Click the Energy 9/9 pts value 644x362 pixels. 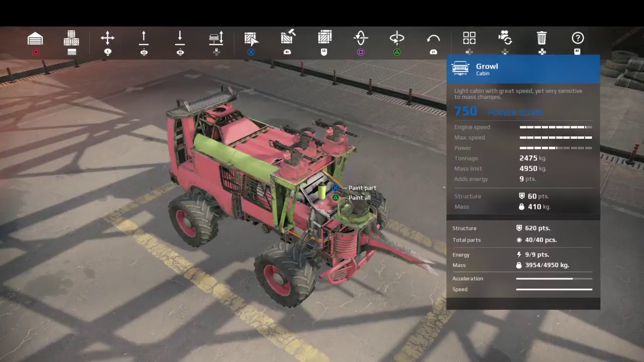(x=533, y=255)
